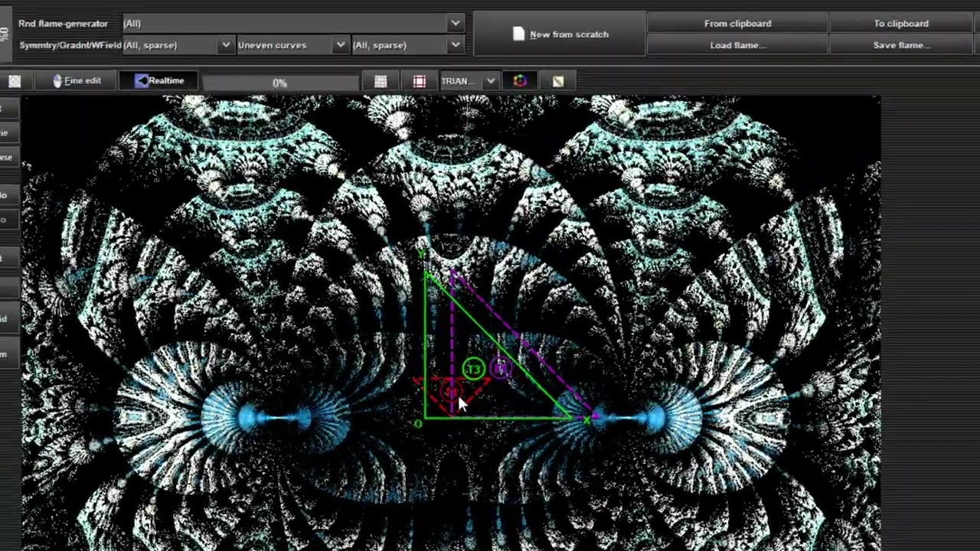Toggle the grid display icon
This screenshot has height=551, width=980.
[x=381, y=81]
